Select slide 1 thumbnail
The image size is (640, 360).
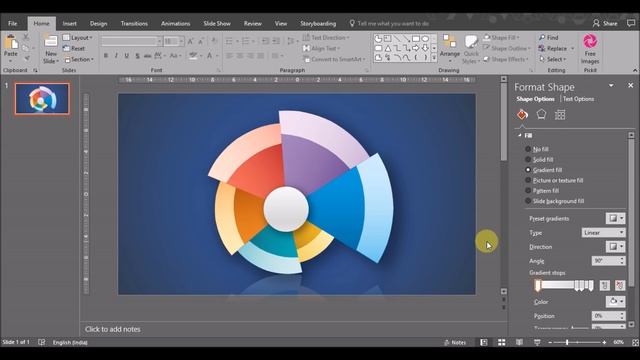[x=42, y=99]
